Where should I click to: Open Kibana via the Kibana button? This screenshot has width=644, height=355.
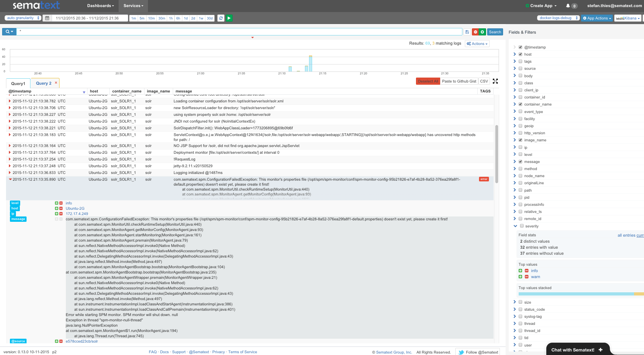[x=628, y=18]
